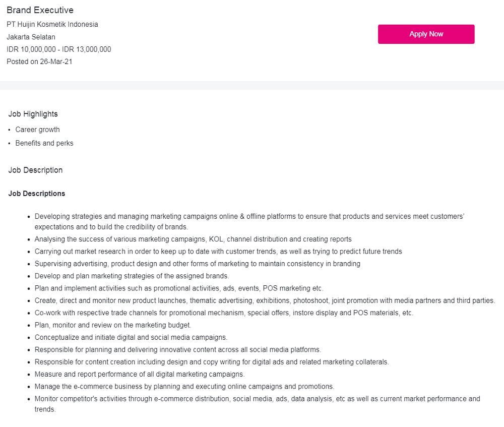Click the IDR salary range text
504x427 pixels.
click(x=58, y=49)
